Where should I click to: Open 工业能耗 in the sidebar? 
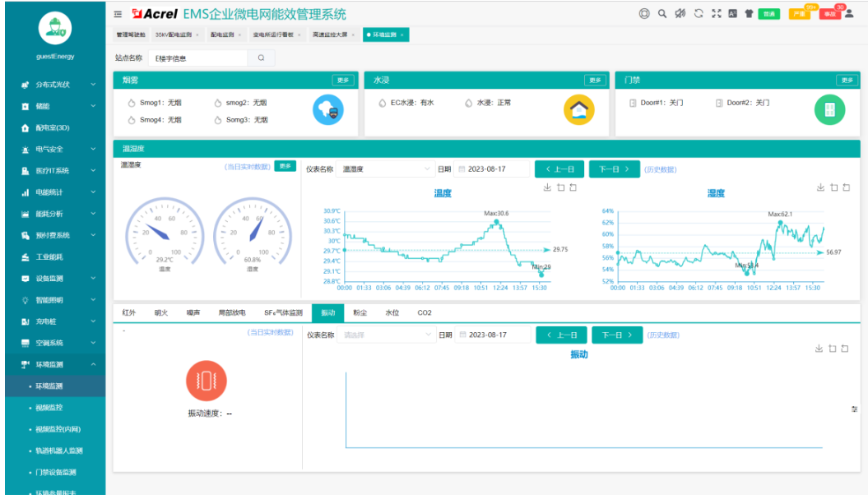(55, 257)
